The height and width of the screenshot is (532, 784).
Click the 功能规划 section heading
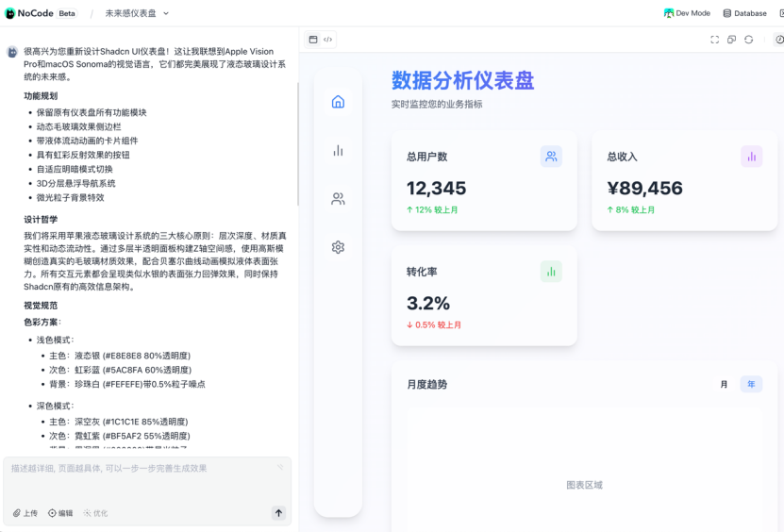pos(41,96)
